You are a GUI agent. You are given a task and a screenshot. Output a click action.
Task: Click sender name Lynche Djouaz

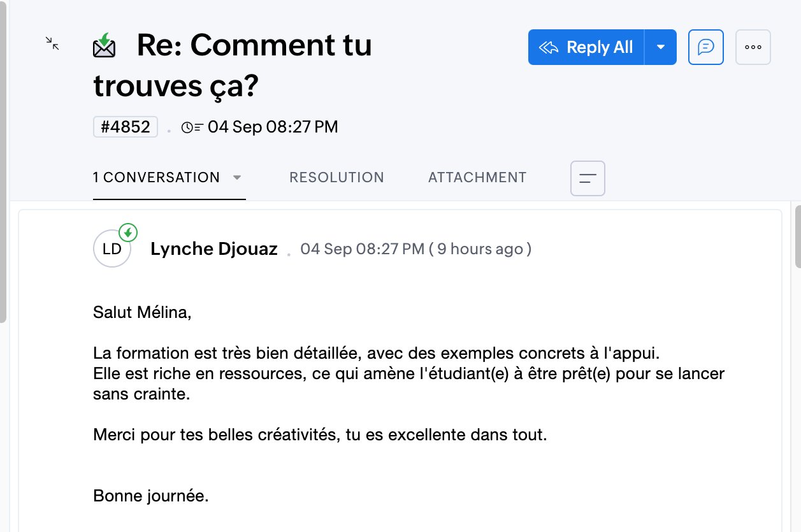pyautogui.click(x=214, y=249)
